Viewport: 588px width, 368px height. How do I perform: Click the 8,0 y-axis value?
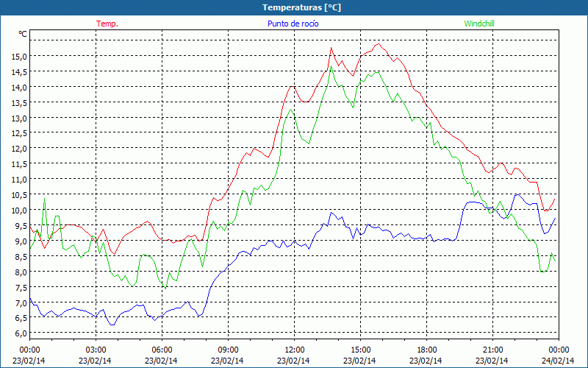(21, 272)
